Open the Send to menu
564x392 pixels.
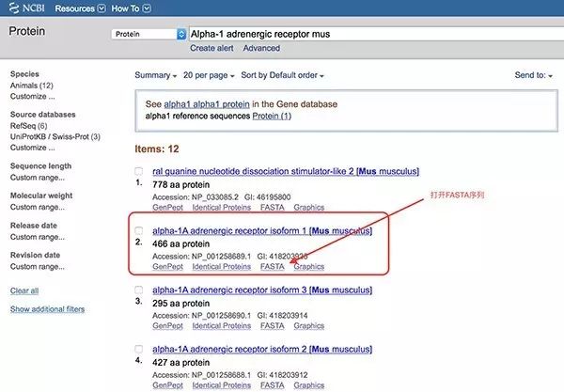[x=531, y=75]
